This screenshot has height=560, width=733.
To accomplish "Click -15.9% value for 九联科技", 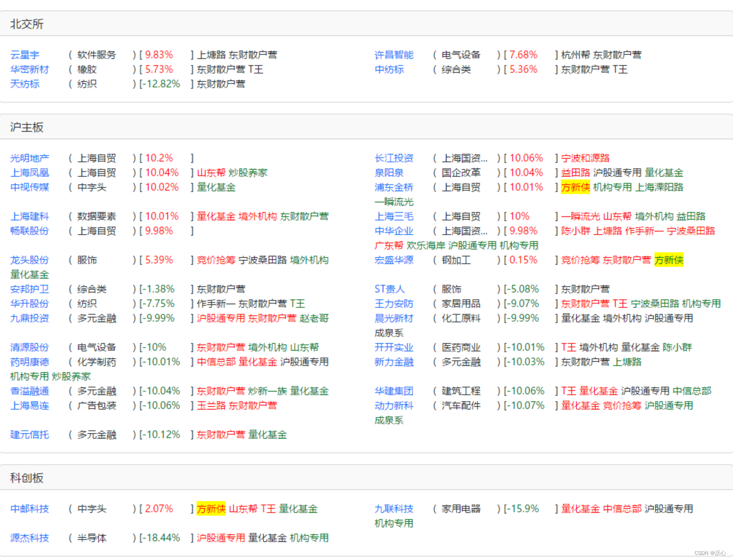I will pyautogui.click(x=524, y=509).
